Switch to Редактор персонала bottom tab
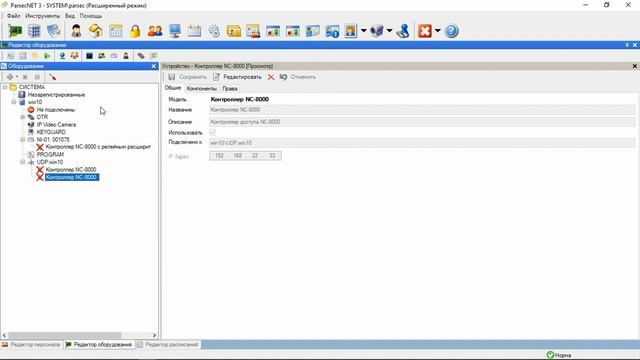Image resolution: width=640 pixels, height=360 pixels. click(31, 345)
